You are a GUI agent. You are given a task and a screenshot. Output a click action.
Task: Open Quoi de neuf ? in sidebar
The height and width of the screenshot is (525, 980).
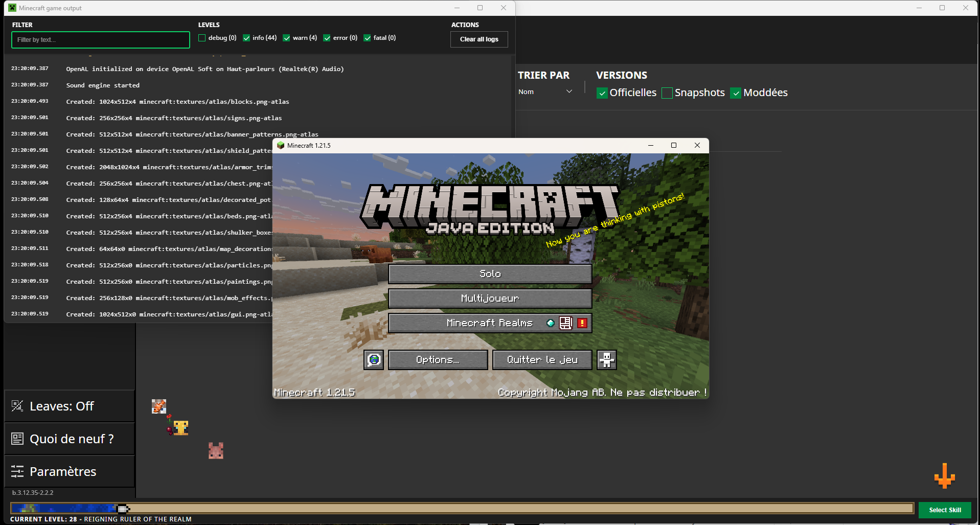70,439
